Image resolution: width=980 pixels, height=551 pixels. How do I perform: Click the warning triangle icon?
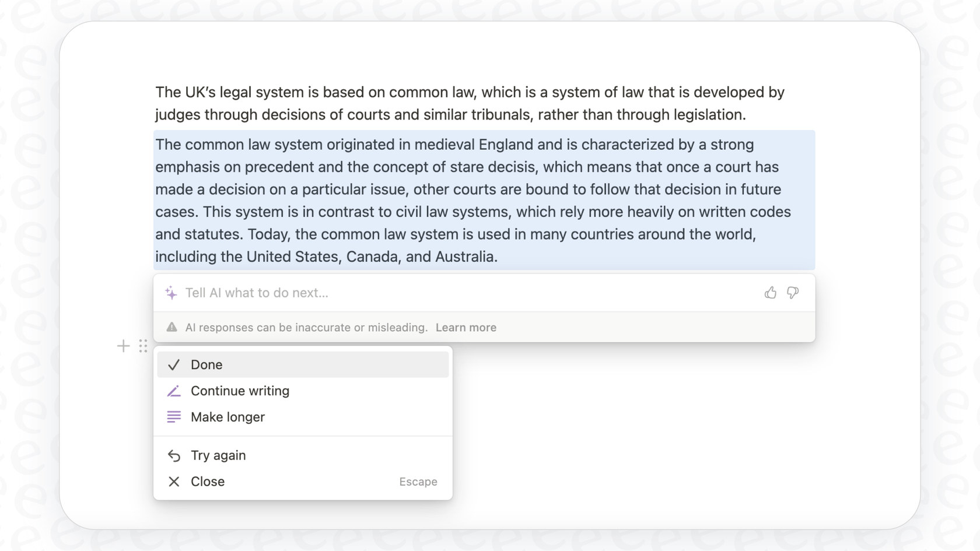pyautogui.click(x=171, y=327)
